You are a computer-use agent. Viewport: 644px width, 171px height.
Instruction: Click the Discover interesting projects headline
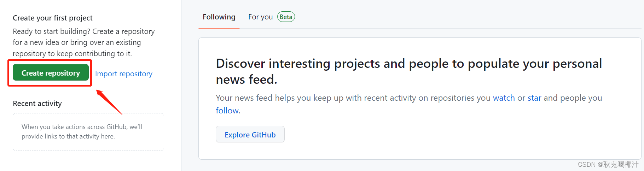point(409,71)
